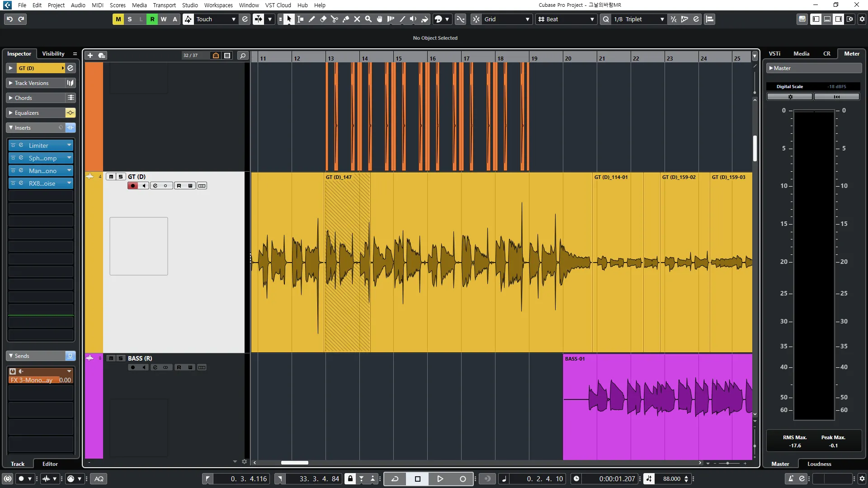Select the Range Selection tool
Image resolution: width=868 pixels, height=488 pixels.
point(300,19)
